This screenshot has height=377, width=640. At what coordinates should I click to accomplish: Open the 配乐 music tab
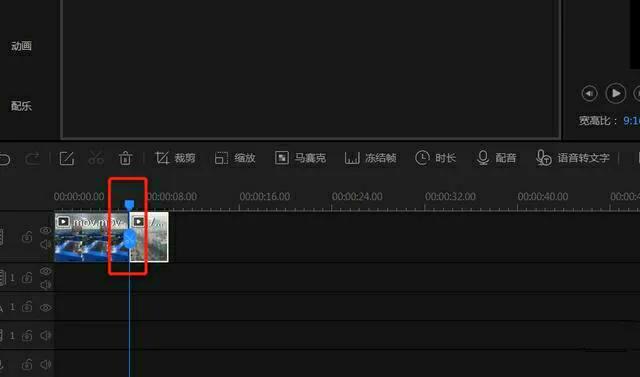pyautogui.click(x=21, y=106)
